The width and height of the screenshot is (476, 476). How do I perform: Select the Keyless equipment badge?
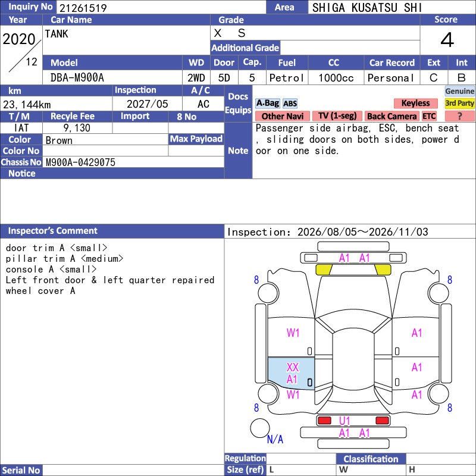click(x=415, y=103)
